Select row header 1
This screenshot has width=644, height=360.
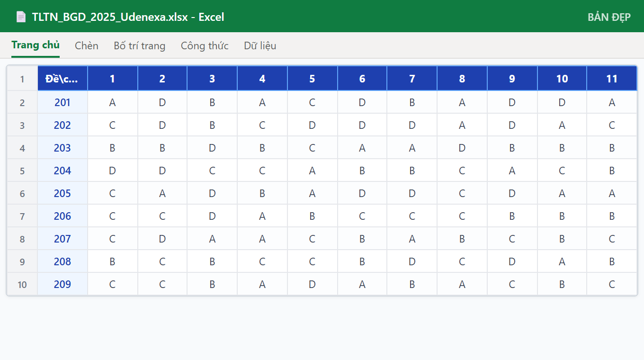click(x=22, y=79)
